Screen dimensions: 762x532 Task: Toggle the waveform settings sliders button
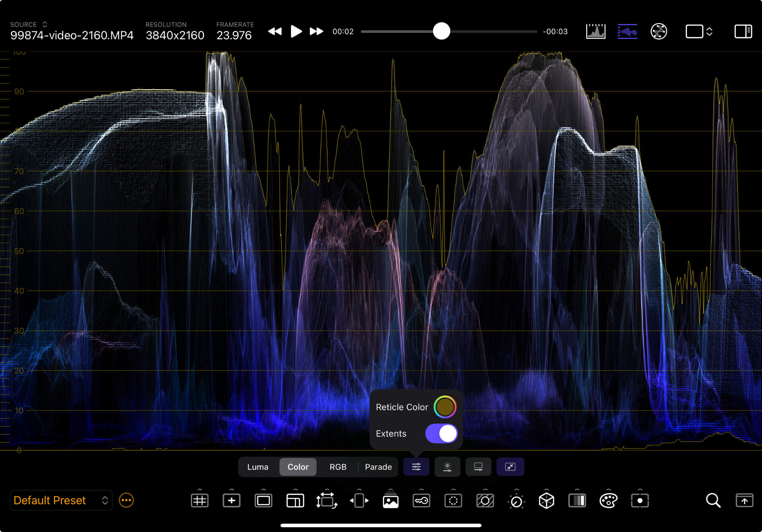pyautogui.click(x=416, y=467)
